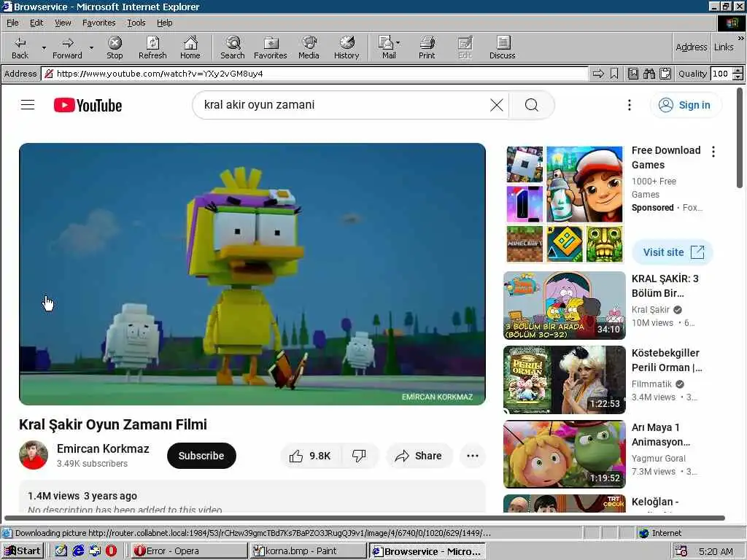Click the Sign in button
This screenshot has height=560, width=747.
pyautogui.click(x=686, y=105)
